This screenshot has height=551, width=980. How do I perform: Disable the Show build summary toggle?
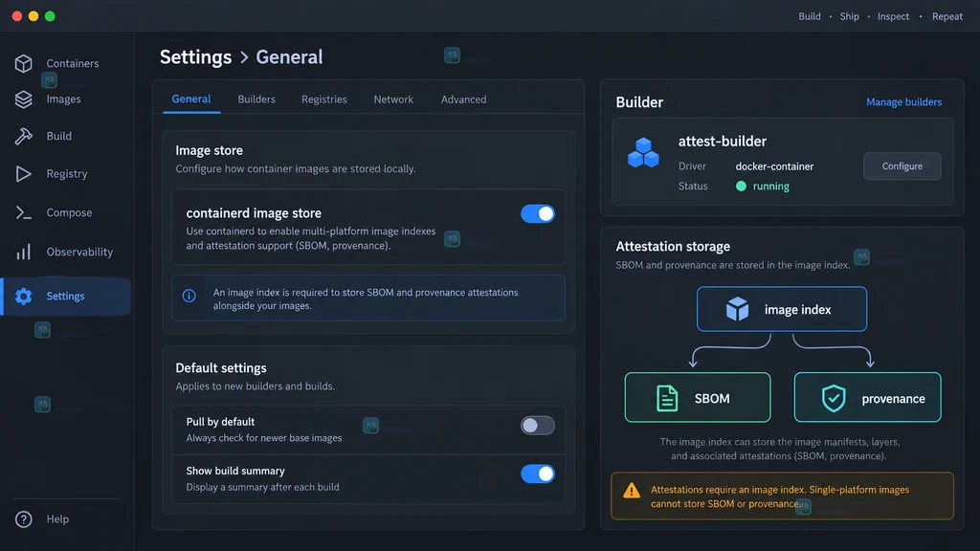pos(538,474)
